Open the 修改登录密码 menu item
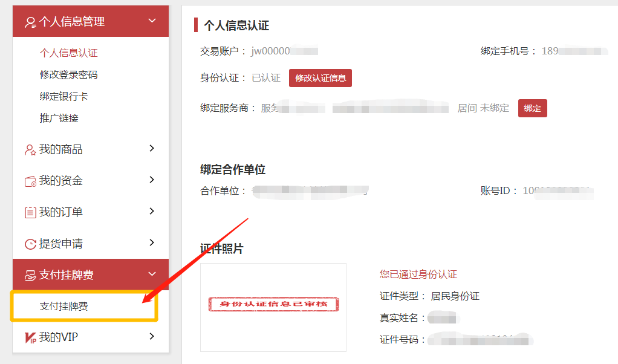The height and width of the screenshot is (364, 618). pyautogui.click(x=68, y=74)
